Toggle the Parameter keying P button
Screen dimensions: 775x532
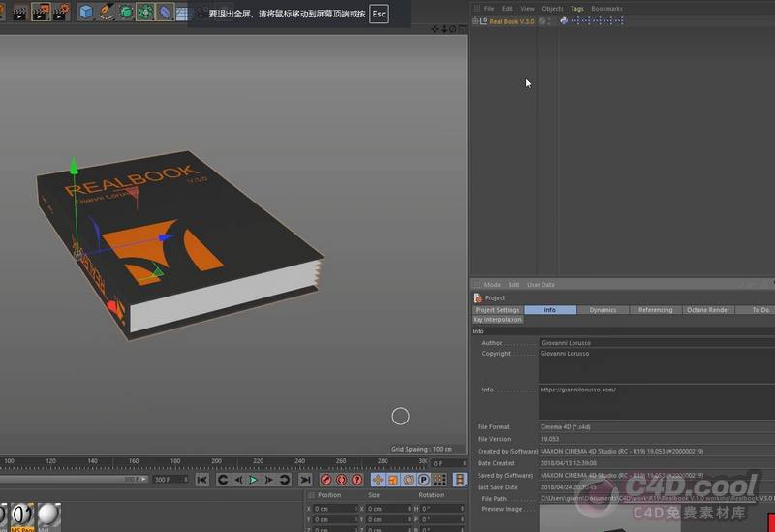[424, 480]
